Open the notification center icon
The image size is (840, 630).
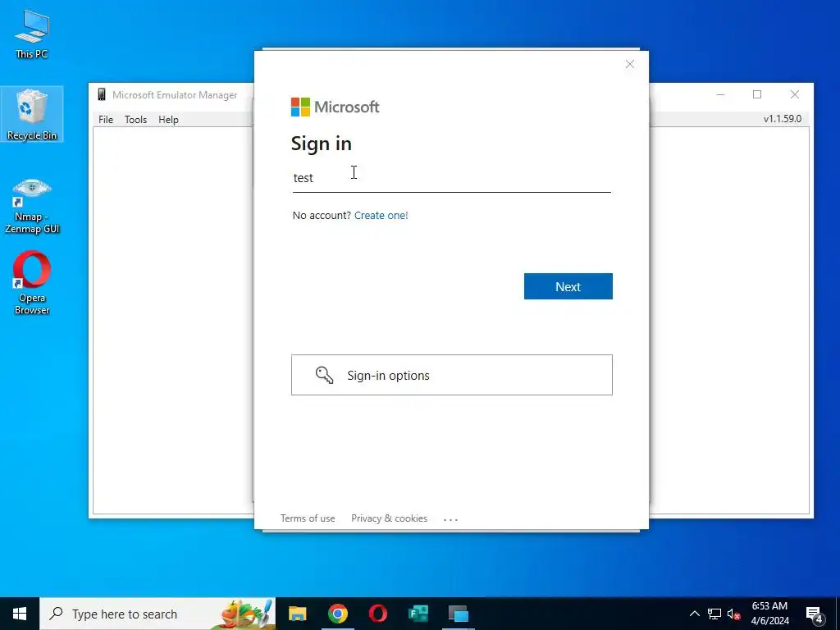coord(815,614)
